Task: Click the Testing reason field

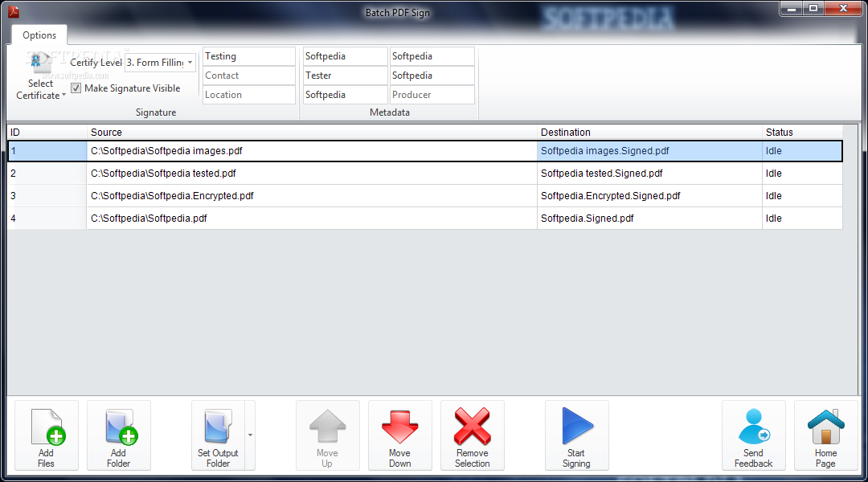Action: 249,56
